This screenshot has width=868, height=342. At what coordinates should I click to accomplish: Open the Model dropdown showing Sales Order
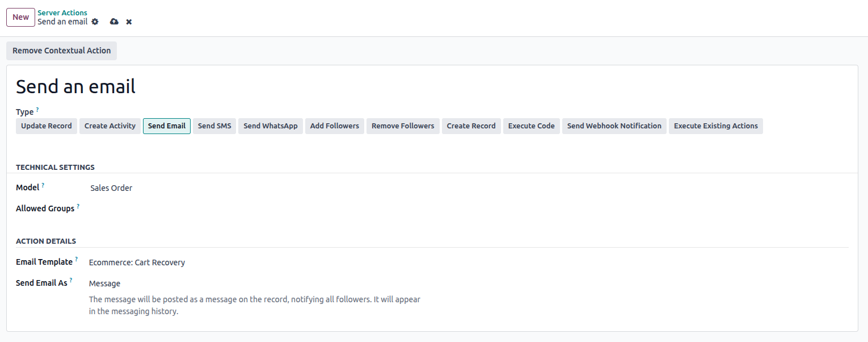click(x=227, y=188)
